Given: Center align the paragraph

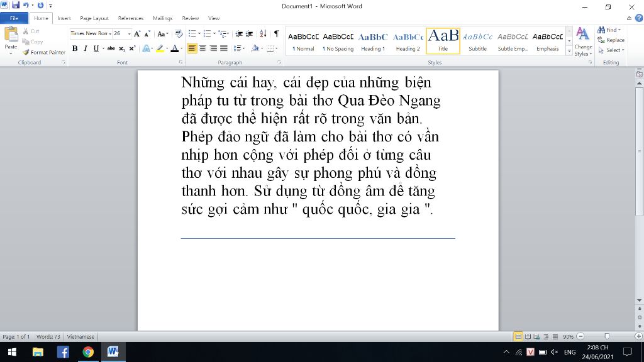Looking at the screenshot, I should 203,48.
